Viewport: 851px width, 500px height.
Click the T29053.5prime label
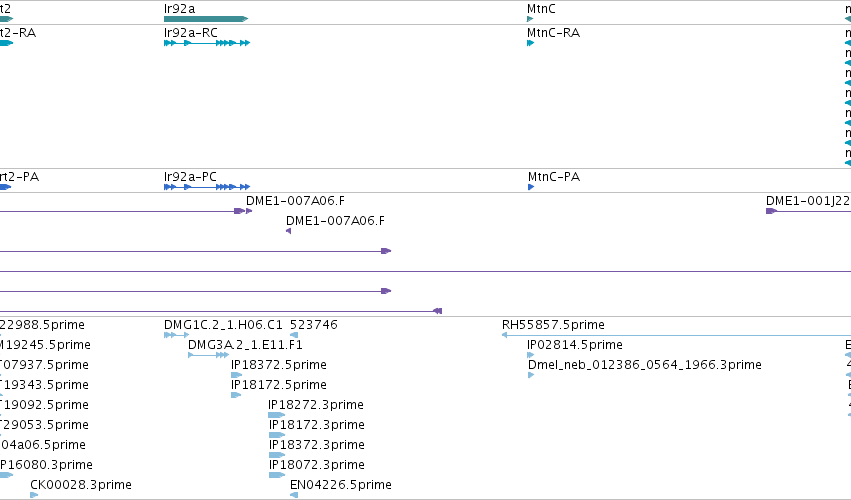click(x=45, y=425)
